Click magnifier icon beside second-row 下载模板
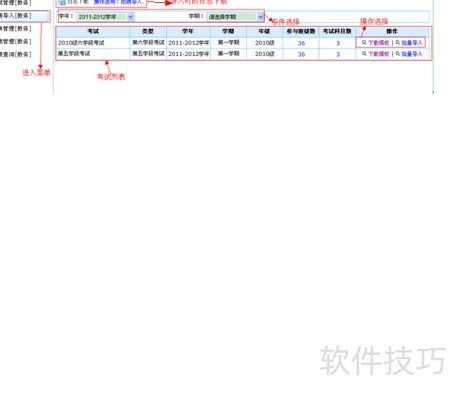The image size is (450, 394). click(x=364, y=54)
